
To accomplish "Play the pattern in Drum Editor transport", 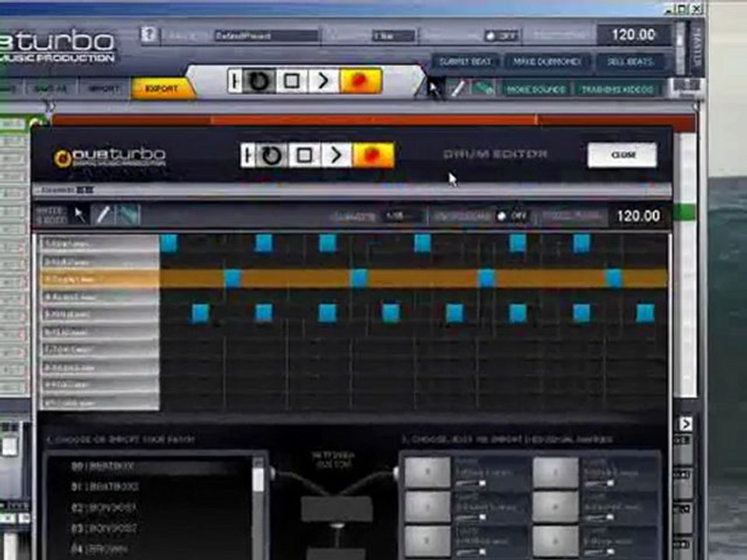I will (336, 155).
